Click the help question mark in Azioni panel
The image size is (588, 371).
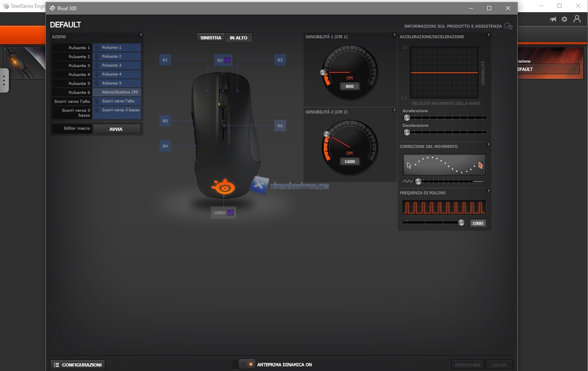[141, 35]
